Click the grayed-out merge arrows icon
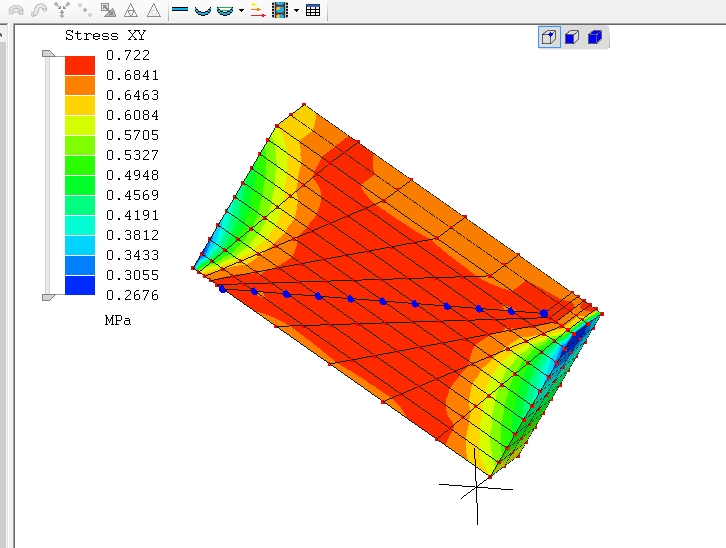Screen dimensions: 726x548 coord(62,10)
